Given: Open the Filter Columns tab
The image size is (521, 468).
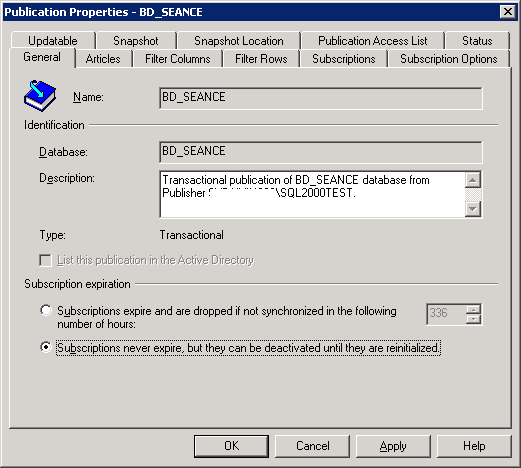Looking at the screenshot, I should (178, 59).
